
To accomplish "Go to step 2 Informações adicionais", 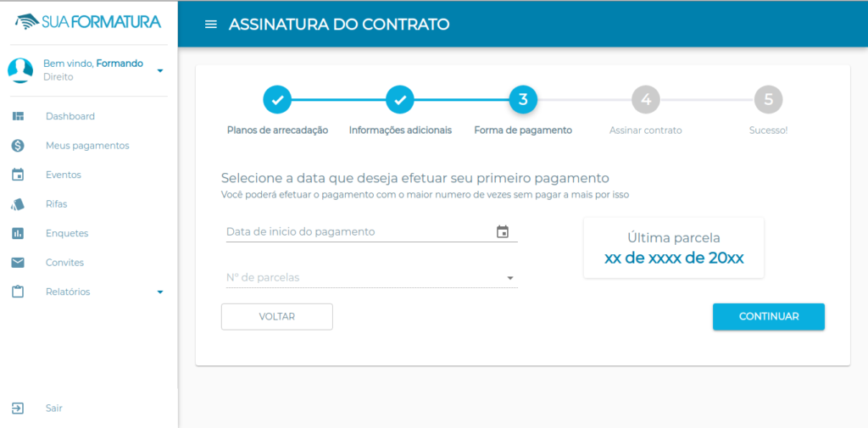I will point(400,100).
